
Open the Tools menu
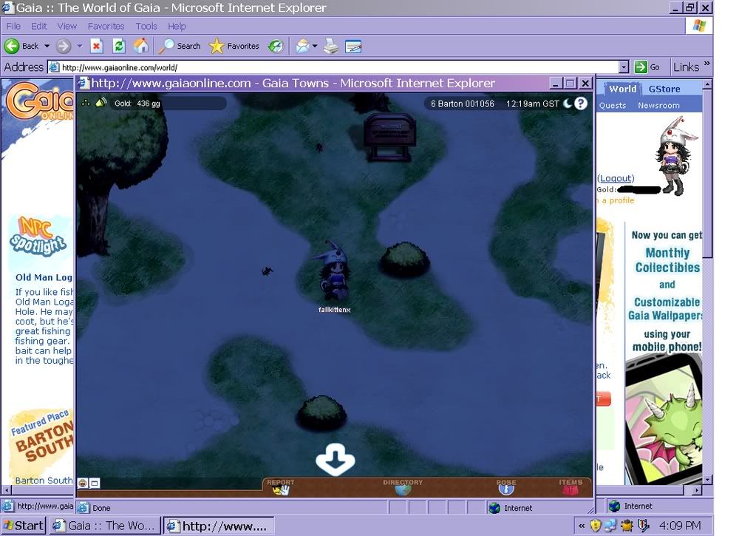146,26
